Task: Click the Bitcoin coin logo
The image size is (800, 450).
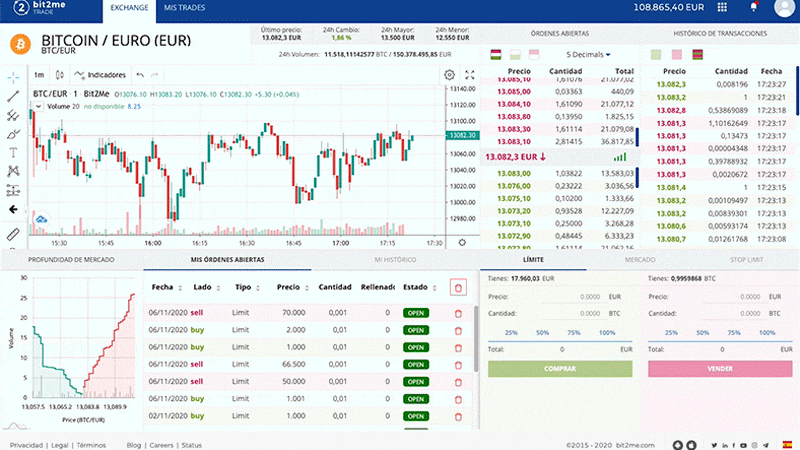Action: (x=20, y=44)
